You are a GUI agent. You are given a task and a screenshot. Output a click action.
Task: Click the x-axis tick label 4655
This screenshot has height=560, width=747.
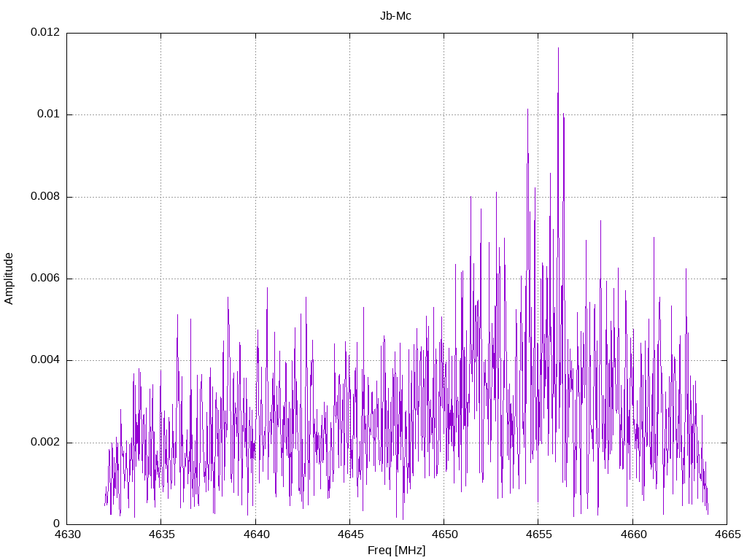pyautogui.click(x=539, y=534)
